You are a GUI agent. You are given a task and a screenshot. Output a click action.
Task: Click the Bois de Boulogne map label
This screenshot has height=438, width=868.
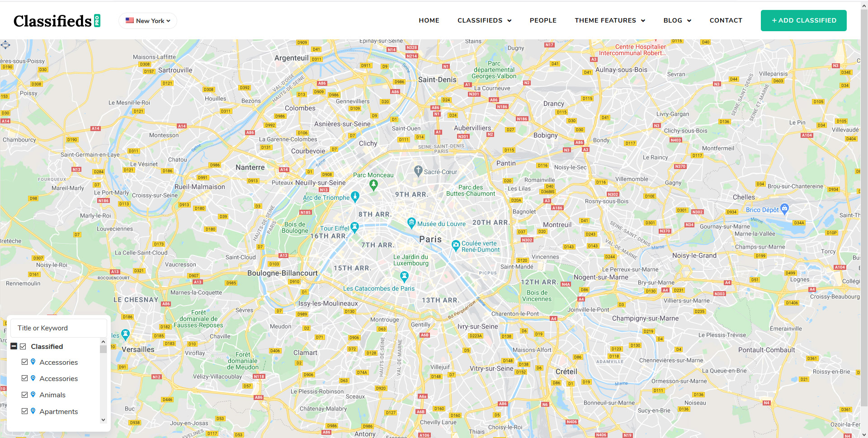[295, 227]
